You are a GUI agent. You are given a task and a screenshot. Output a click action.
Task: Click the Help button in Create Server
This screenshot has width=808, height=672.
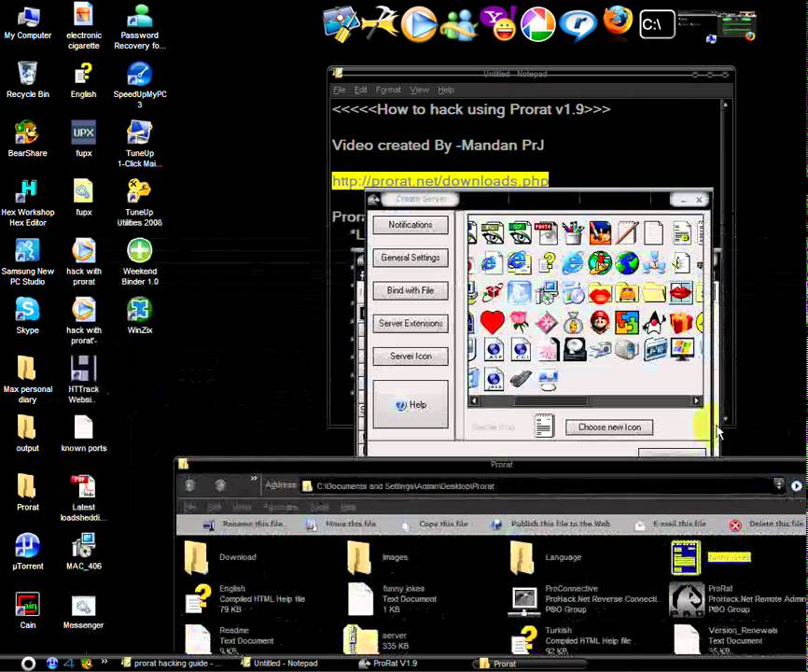(x=411, y=404)
